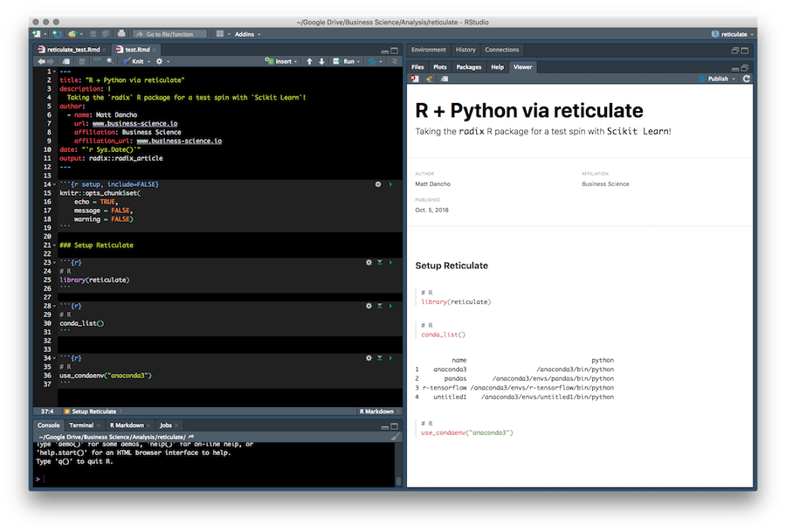Open the Knit options arrow

[148, 62]
